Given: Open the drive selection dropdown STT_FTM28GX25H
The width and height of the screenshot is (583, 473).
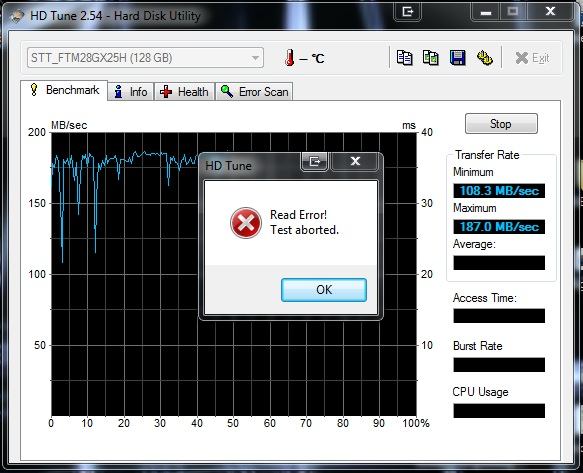Looking at the screenshot, I should coord(145,58).
